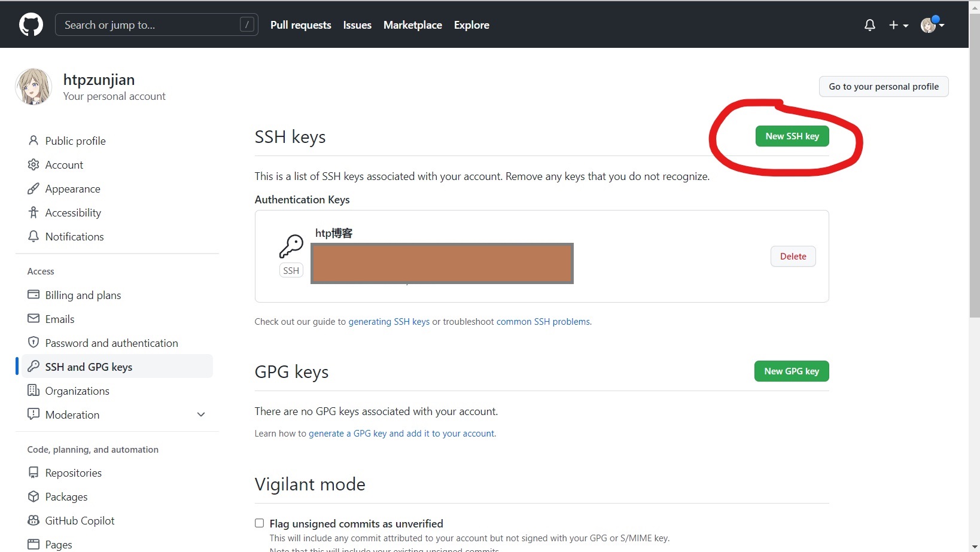Click the envelope icon for Emails
980x552 pixels.
point(34,319)
